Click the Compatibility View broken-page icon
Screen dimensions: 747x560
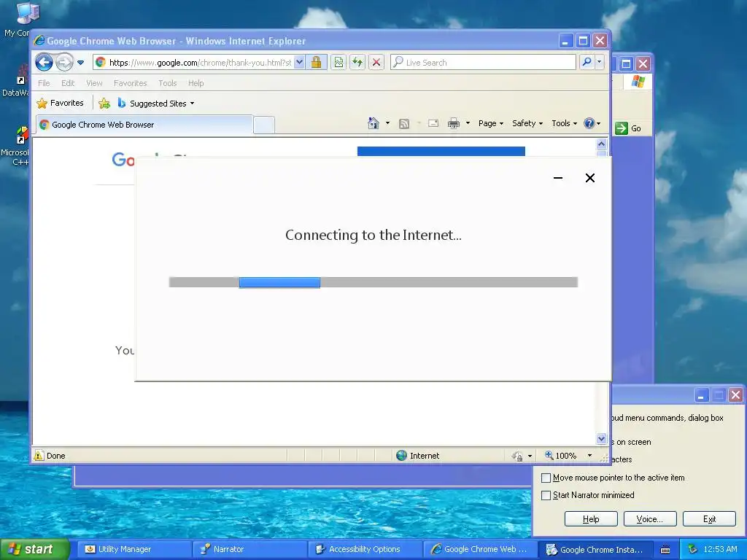338,63
